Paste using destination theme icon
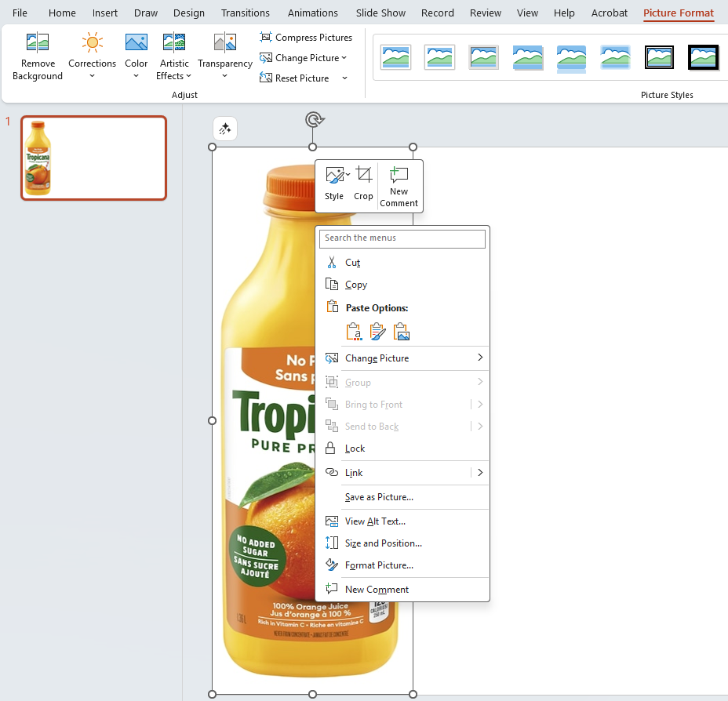728x701 pixels. coord(355,332)
